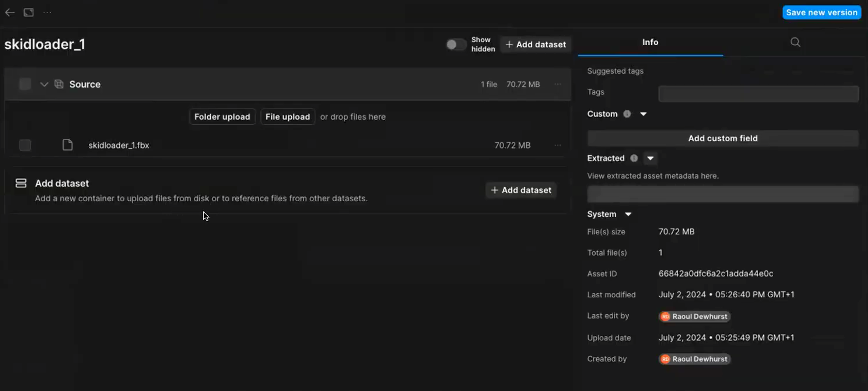The width and height of the screenshot is (868, 391).
Task: Toggle the Show hidden switch
Action: click(x=456, y=44)
